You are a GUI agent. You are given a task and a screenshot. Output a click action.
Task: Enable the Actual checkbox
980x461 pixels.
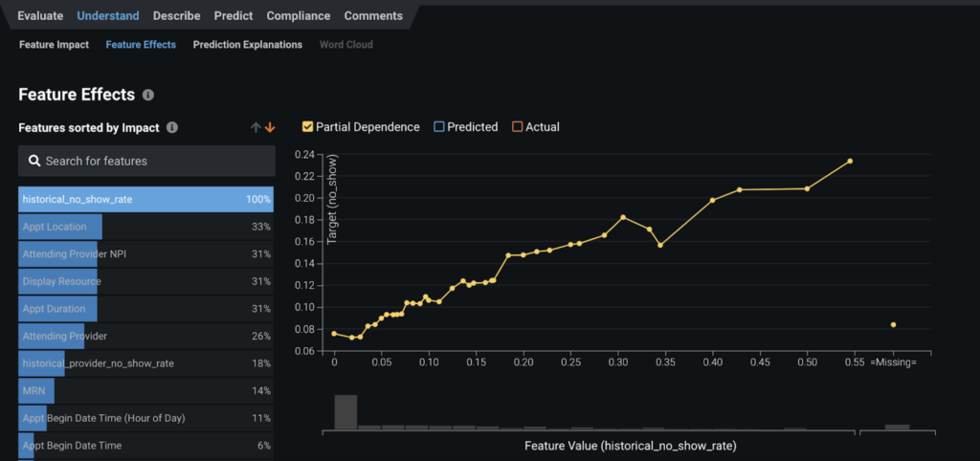coord(517,127)
